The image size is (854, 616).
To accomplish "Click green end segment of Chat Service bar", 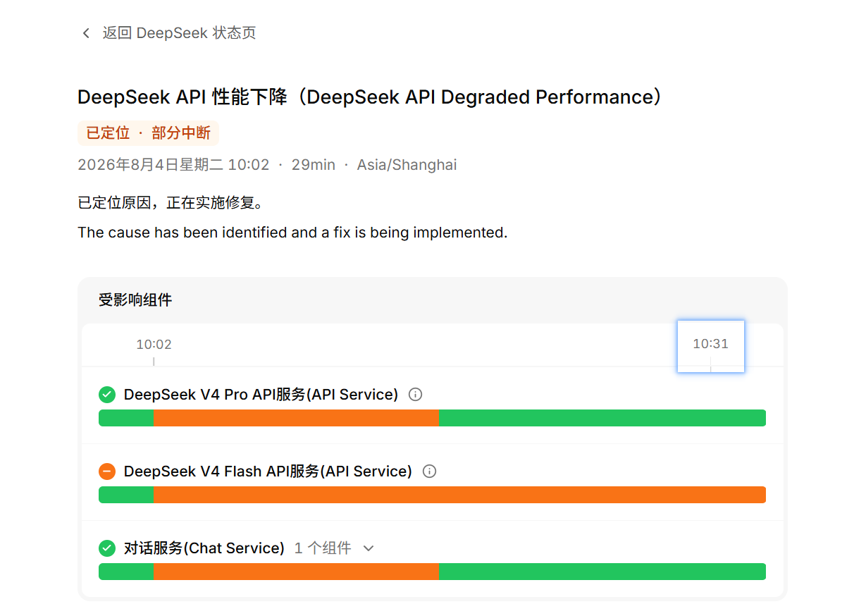I will point(602,572).
